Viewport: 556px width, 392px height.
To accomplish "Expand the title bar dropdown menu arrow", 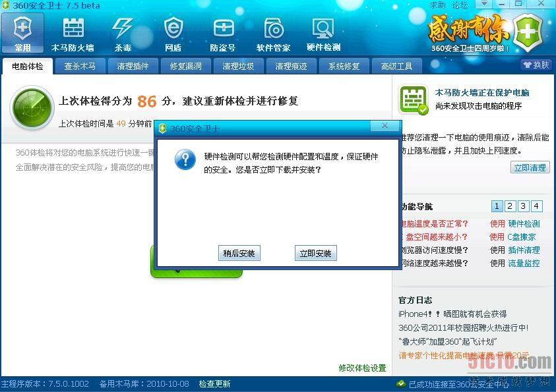I will 484,3.
